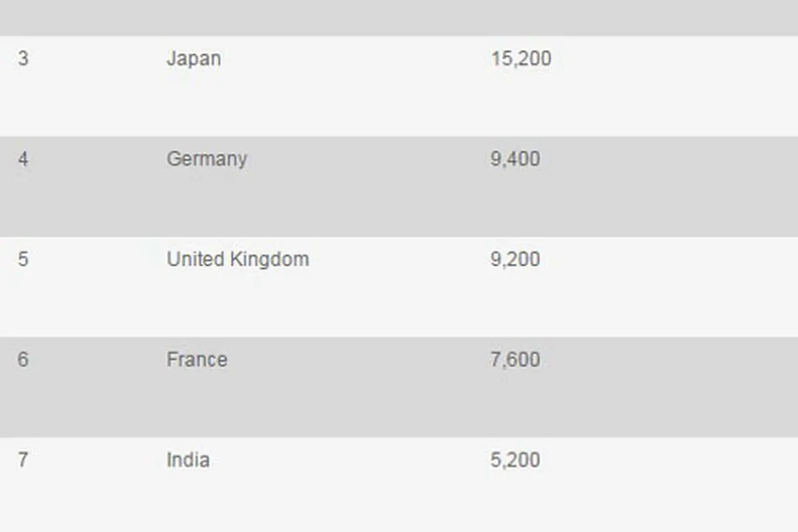Click United Kingdom in the table
Image resolution: width=798 pixels, height=532 pixels.
tap(238, 259)
